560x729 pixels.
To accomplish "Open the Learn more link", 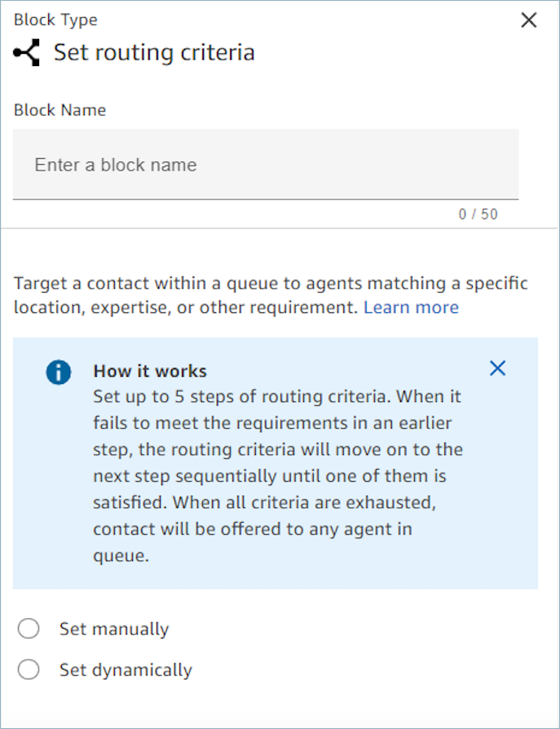I will click(412, 307).
